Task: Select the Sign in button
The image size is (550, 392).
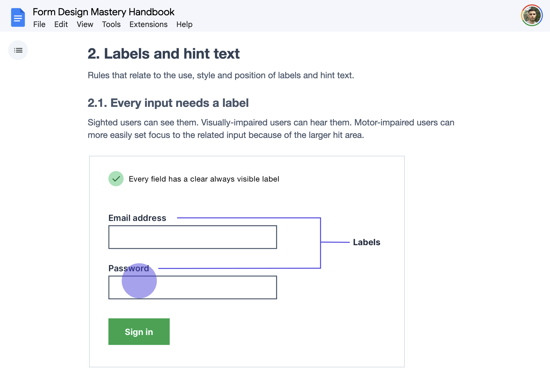Action: [139, 331]
